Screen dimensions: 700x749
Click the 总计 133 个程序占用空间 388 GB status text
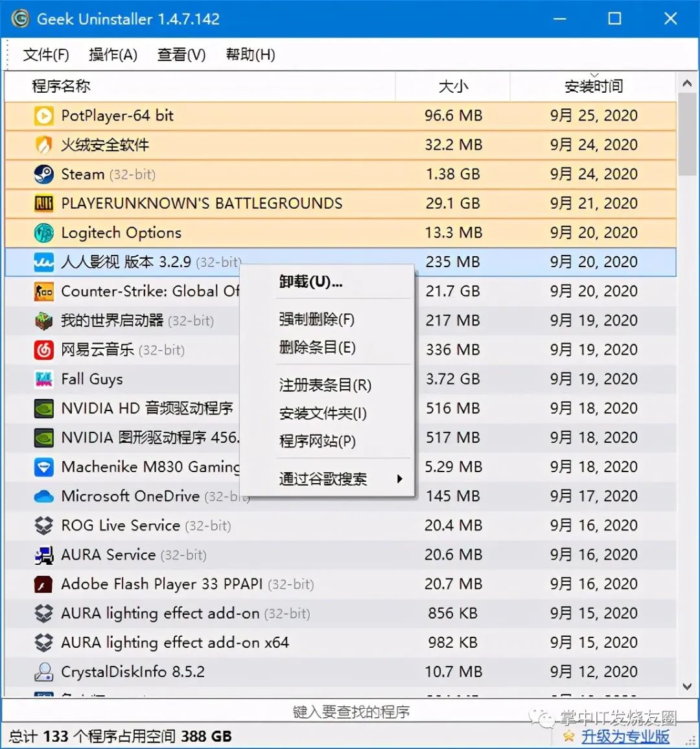click(x=121, y=737)
